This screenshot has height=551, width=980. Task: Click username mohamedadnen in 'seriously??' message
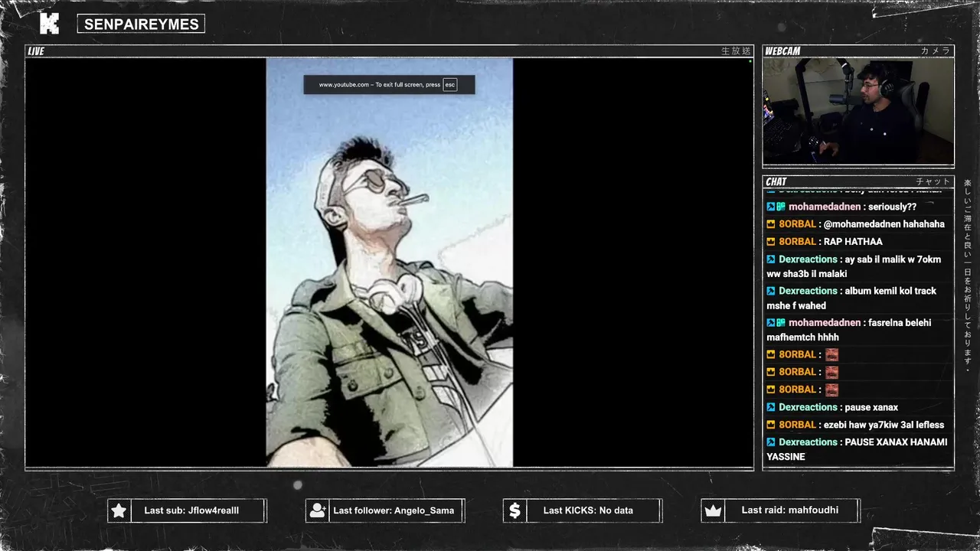[x=825, y=207]
